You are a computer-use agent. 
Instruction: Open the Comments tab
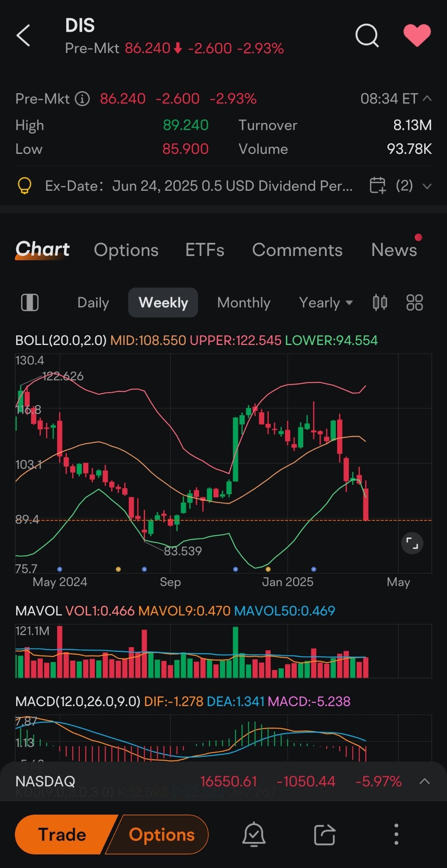297,250
